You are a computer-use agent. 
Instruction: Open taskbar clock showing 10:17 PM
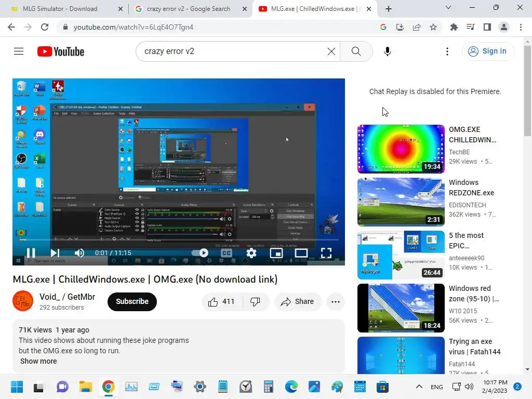pos(495,387)
